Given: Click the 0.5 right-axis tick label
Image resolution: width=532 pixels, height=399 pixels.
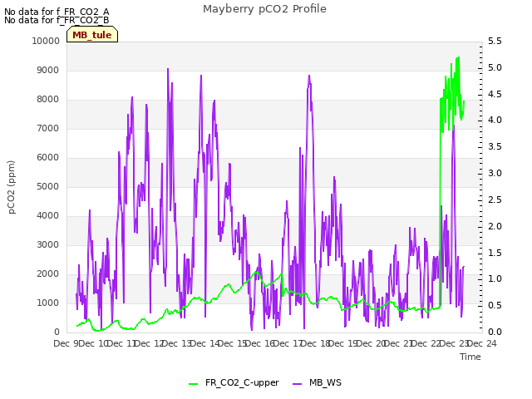Looking at the screenshot, I should pyautogui.click(x=495, y=305).
